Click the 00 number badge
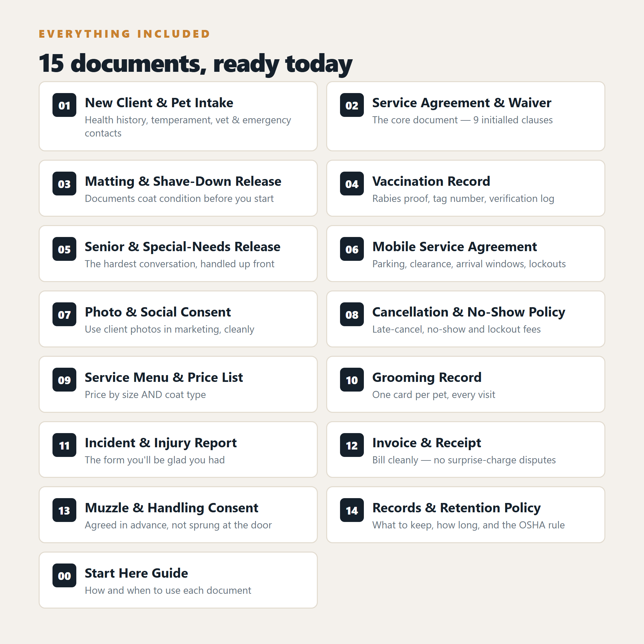Viewport: 644px width, 644px height. pyautogui.click(x=64, y=575)
